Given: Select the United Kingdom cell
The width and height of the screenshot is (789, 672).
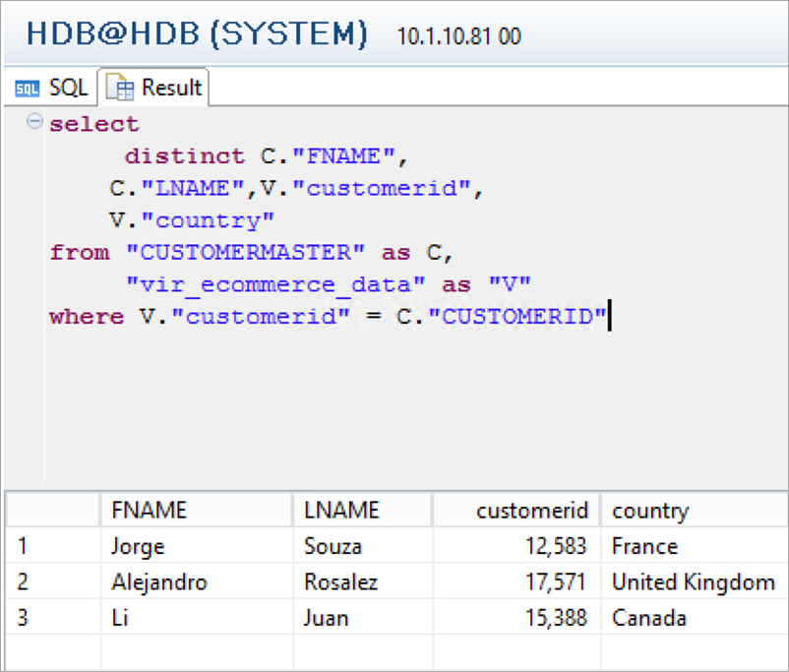Looking at the screenshot, I should [x=695, y=581].
